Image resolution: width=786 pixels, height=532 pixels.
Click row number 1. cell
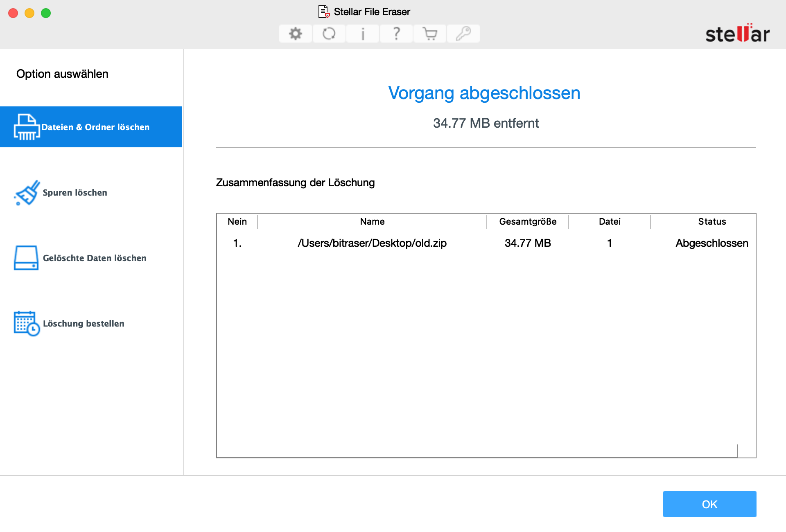(x=237, y=243)
